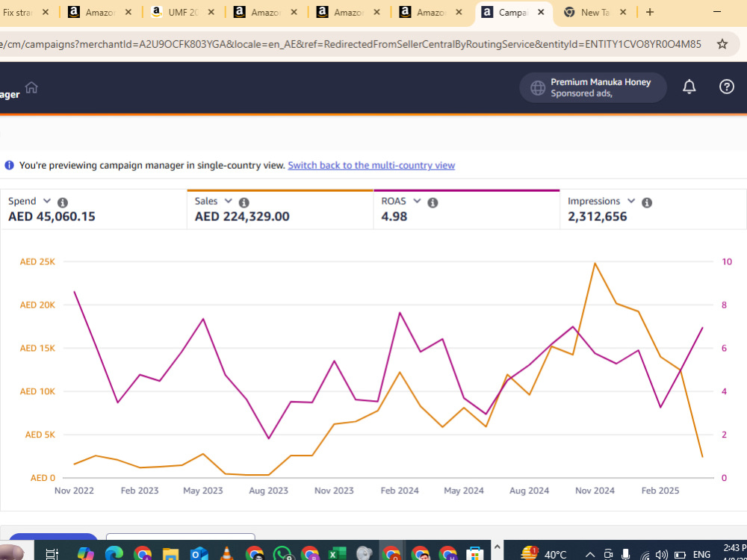The height and width of the screenshot is (560, 747).
Task: Open Microsoft Edge from the taskbar
Action: coord(114,553)
